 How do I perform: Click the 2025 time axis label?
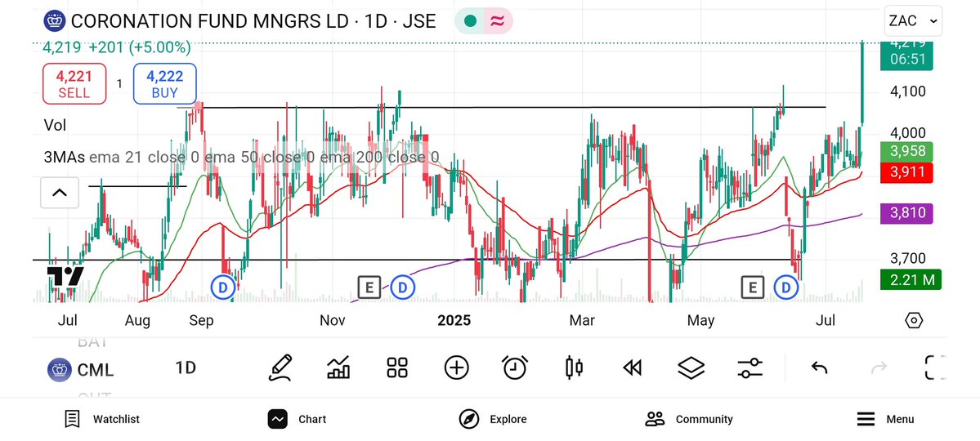tap(454, 321)
